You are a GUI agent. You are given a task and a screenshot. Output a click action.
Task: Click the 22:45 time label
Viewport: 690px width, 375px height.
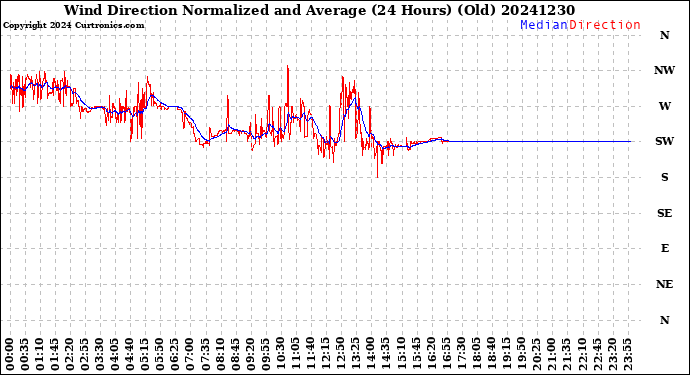click(597, 354)
